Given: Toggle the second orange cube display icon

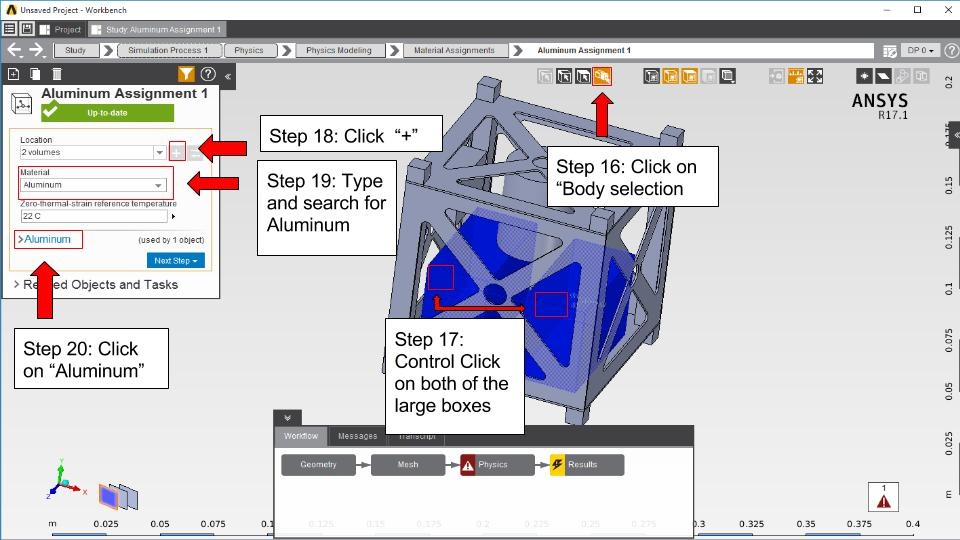Looking at the screenshot, I should coord(689,77).
